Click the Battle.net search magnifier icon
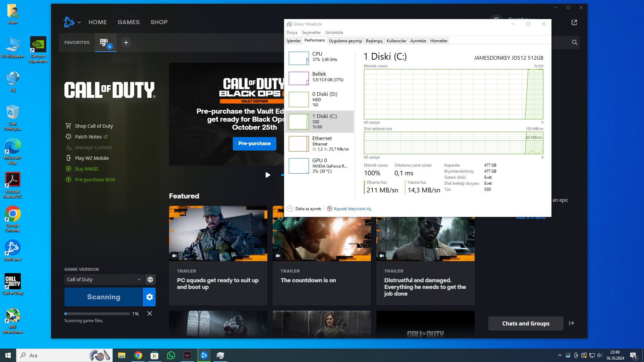The image size is (644, 362). [x=575, y=43]
